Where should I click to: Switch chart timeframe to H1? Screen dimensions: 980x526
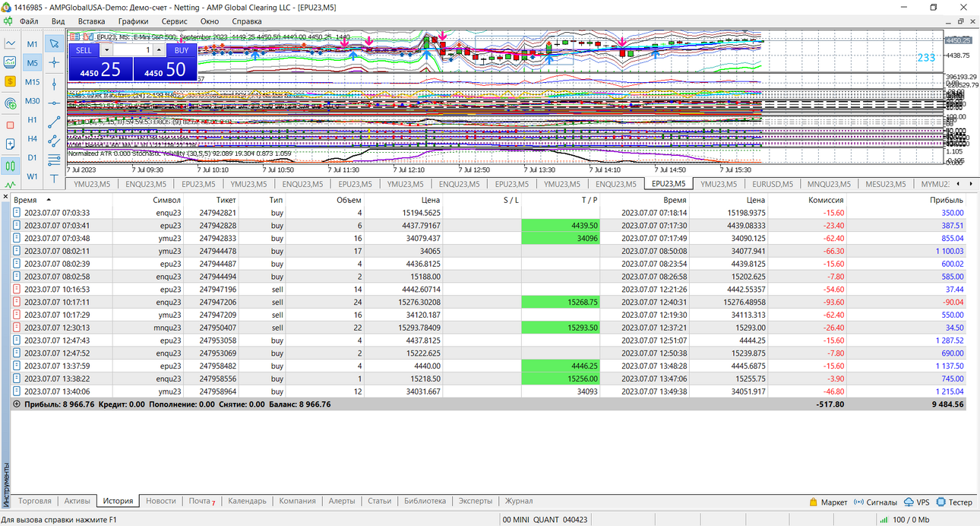(x=33, y=120)
